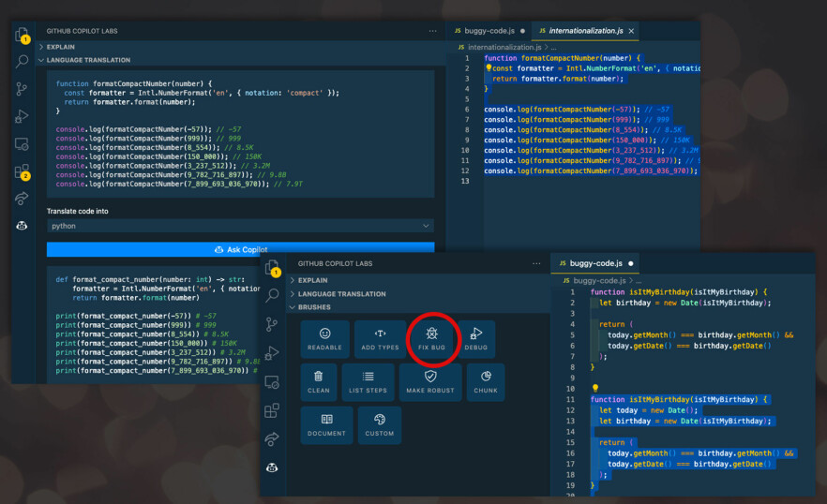Apply the Readable brush

[324, 339]
